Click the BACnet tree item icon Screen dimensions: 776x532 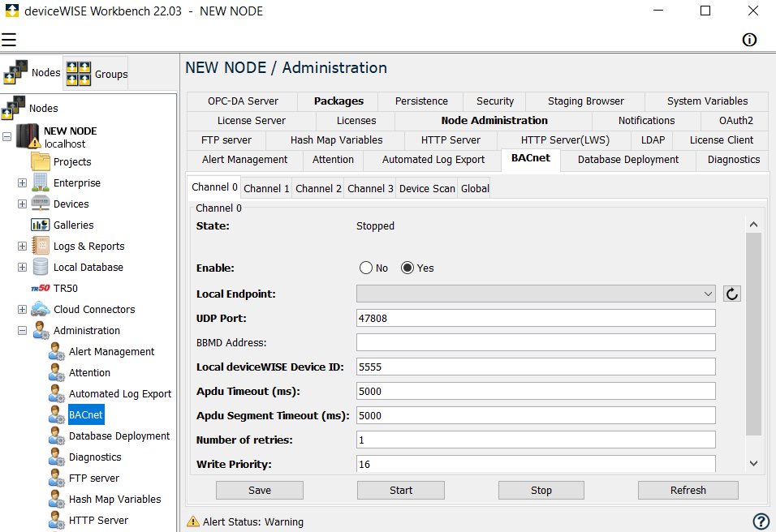pyautogui.click(x=57, y=415)
